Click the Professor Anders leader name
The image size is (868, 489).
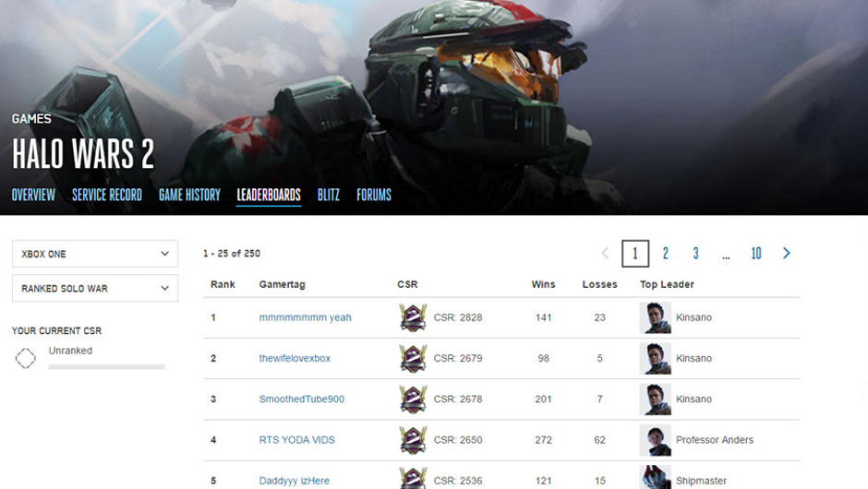pyautogui.click(x=715, y=440)
